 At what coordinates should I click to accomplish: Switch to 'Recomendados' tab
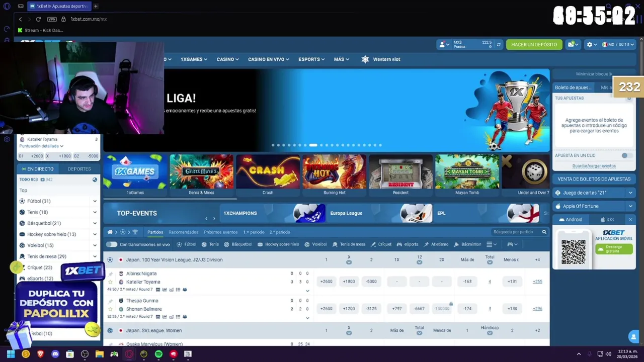pos(183,232)
